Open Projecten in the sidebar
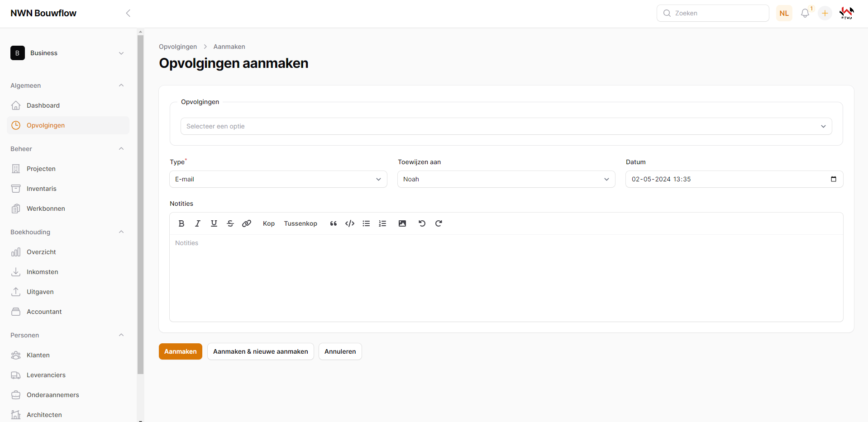 coord(41,169)
